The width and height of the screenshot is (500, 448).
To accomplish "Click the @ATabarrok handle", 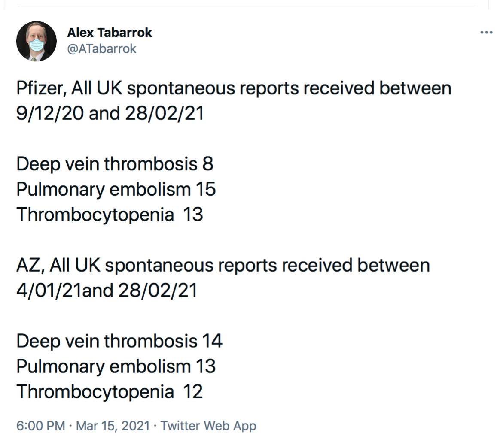I will [102, 49].
